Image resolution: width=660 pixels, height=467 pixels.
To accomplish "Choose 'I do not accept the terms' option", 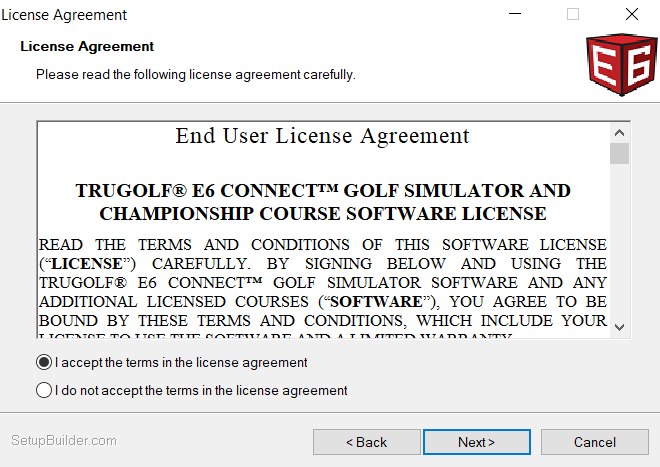I will pyautogui.click(x=44, y=390).
